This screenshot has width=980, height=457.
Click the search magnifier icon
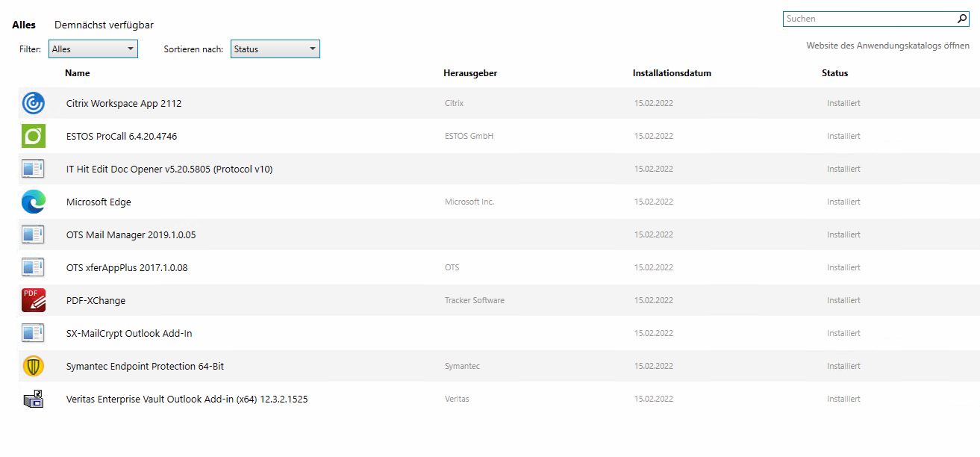[962, 19]
